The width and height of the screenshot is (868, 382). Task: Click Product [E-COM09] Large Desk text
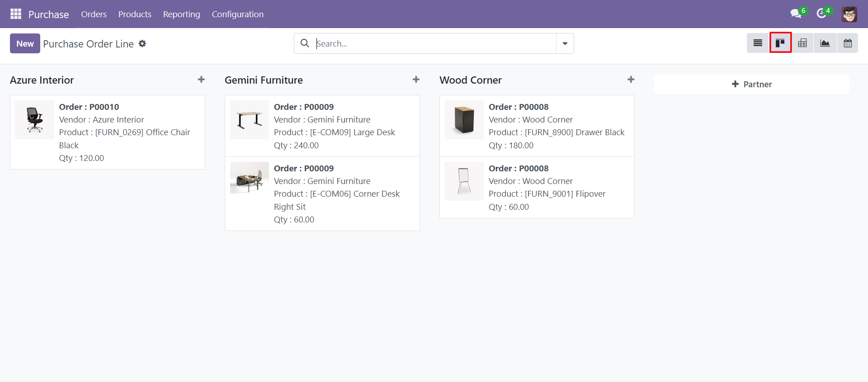pos(335,132)
